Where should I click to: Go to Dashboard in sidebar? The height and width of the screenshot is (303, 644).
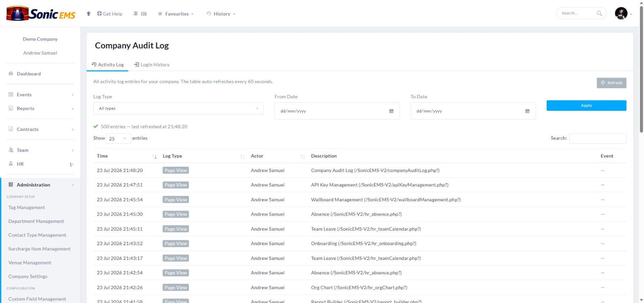point(29,74)
